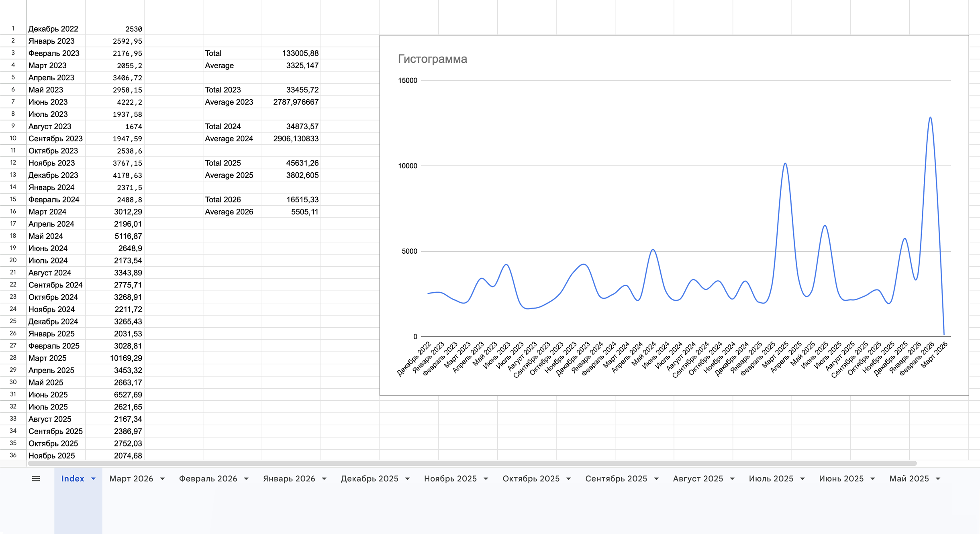Switch to Июль 2025 sheet tab

click(771, 479)
